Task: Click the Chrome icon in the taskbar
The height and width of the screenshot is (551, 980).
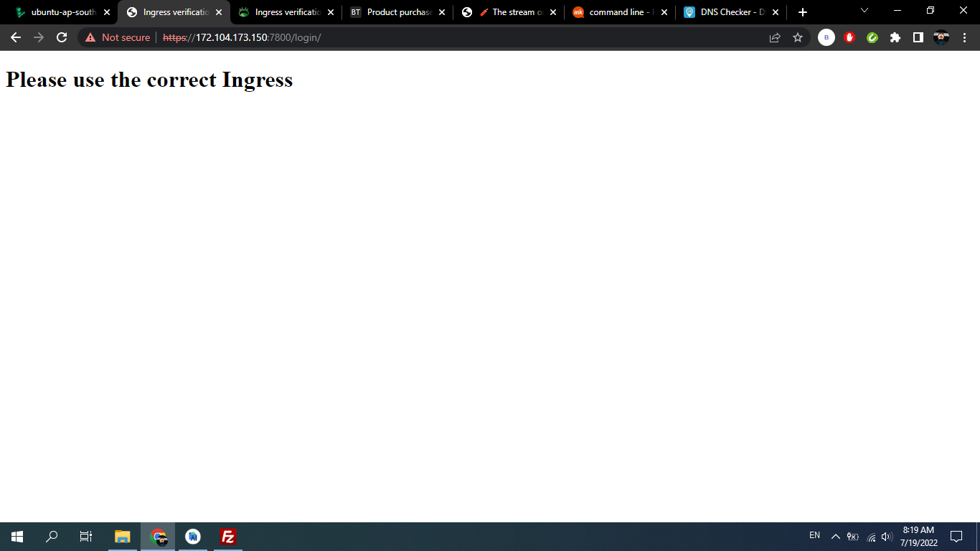Action: pos(158,537)
